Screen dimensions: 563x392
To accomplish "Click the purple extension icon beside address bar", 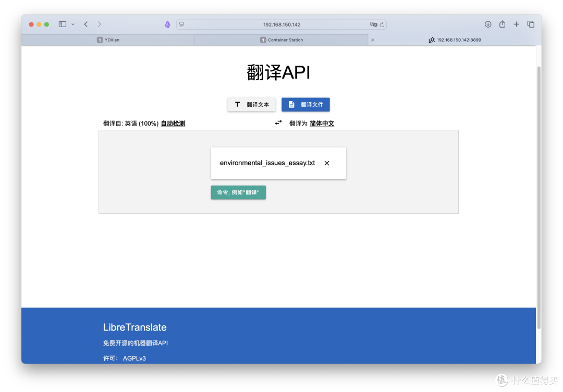I will (x=167, y=24).
